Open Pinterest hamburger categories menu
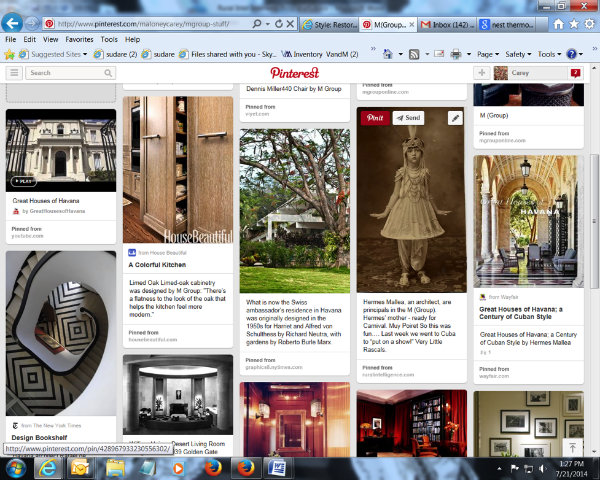Screen dimensions: 600x480 [14, 73]
